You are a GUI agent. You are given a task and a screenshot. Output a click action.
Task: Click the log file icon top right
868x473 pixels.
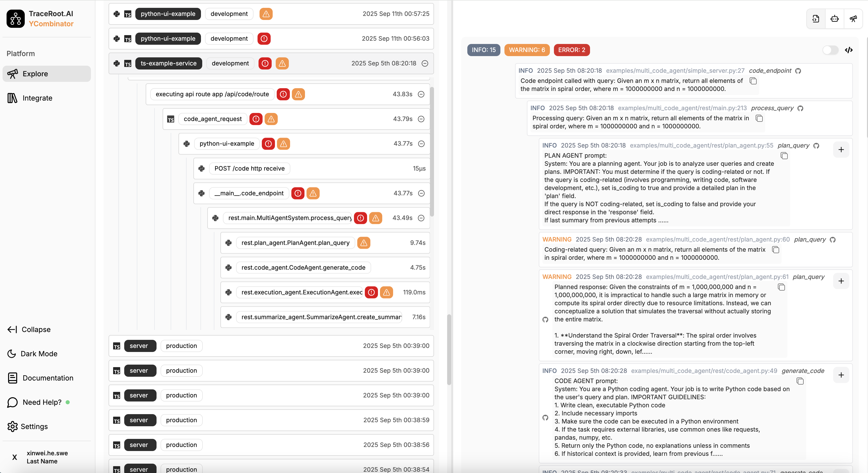815,19
